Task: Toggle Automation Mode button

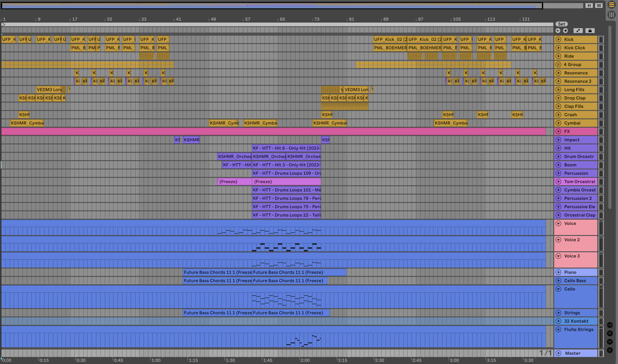Action: [578, 31]
